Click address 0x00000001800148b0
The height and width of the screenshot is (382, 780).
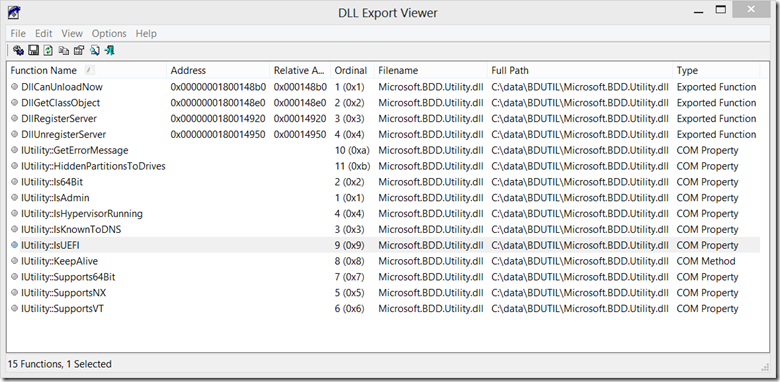(x=218, y=87)
